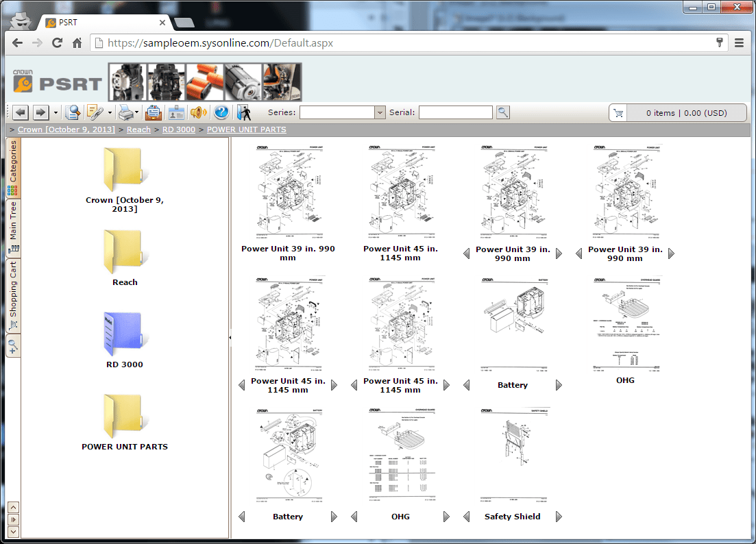Click the address bar URL field

point(410,43)
